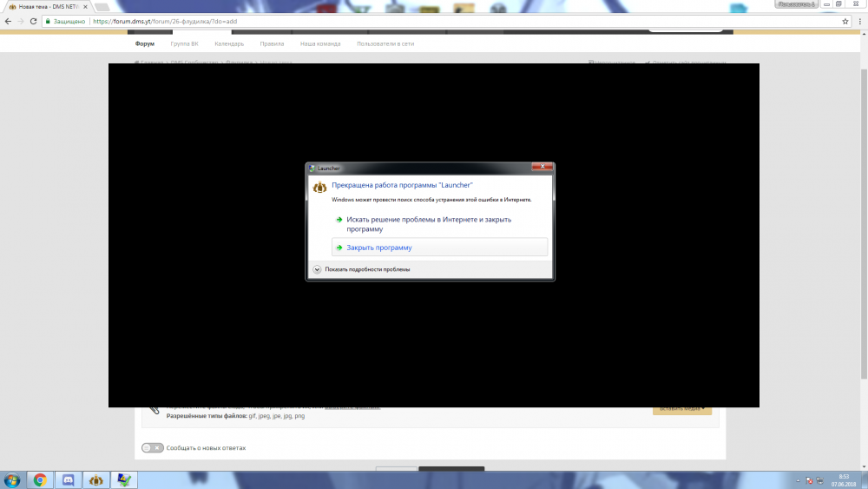The image size is (868, 489).
Task: Expand 'Показать подробности проблемы' details
Action: point(318,269)
